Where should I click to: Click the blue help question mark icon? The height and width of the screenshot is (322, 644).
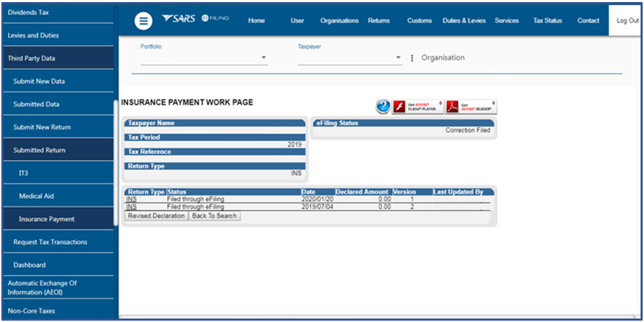coord(383,107)
